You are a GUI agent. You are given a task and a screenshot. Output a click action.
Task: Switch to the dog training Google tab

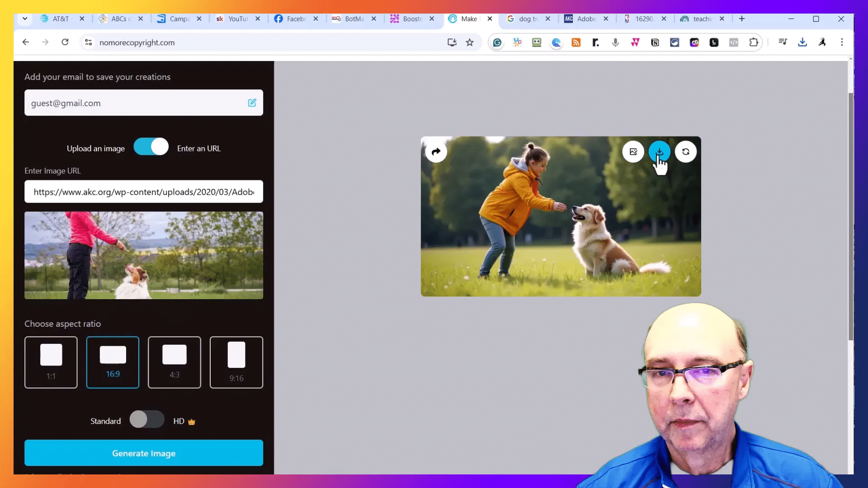point(528,19)
